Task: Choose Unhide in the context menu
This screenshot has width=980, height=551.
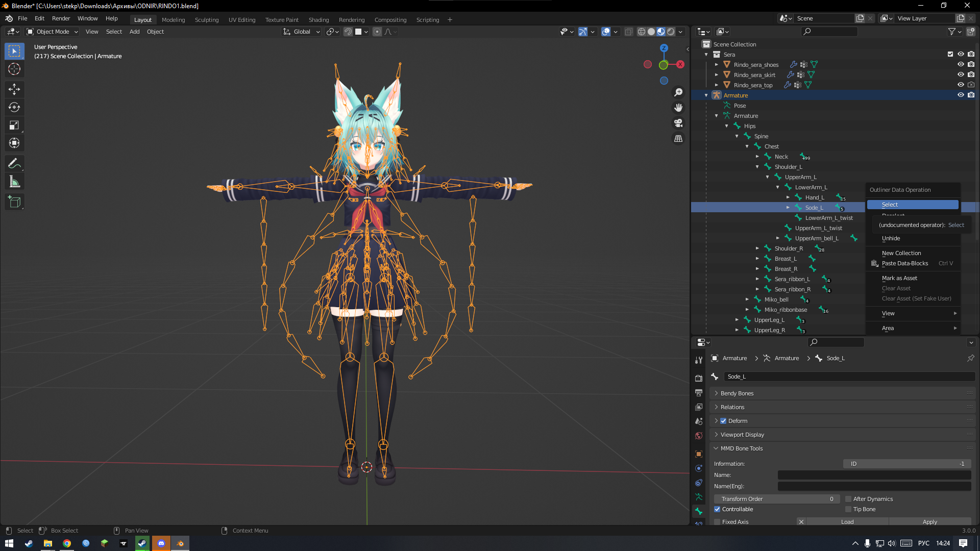Action: [891, 238]
